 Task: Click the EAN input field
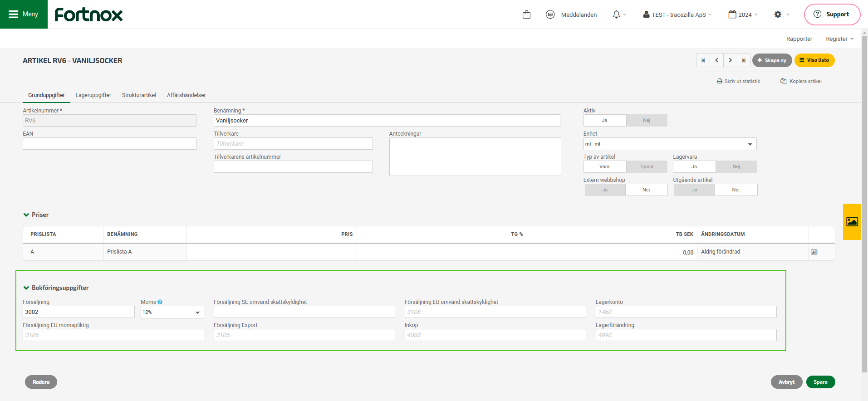109,144
